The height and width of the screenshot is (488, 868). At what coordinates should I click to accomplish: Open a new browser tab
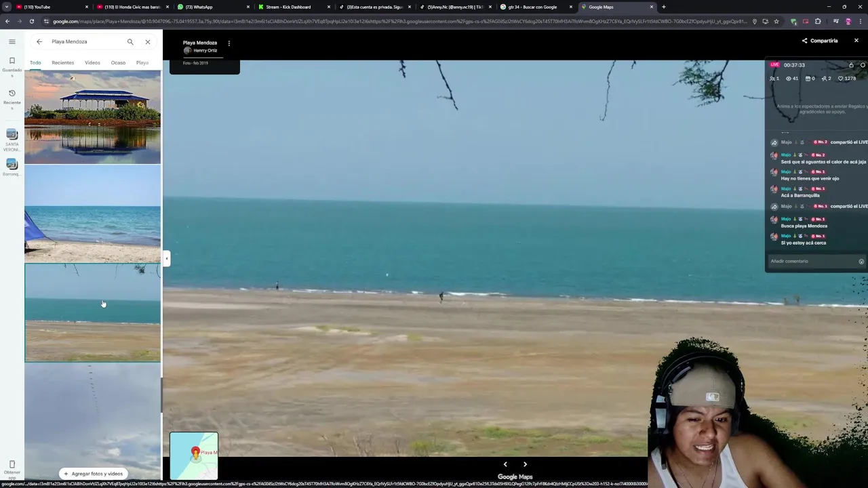click(663, 7)
